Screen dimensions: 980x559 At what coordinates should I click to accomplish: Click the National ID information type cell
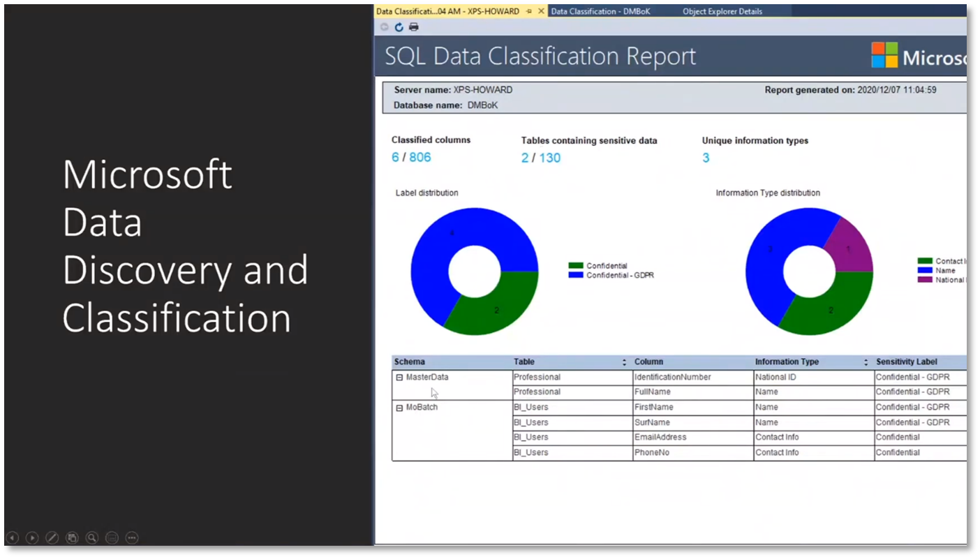[814, 378]
